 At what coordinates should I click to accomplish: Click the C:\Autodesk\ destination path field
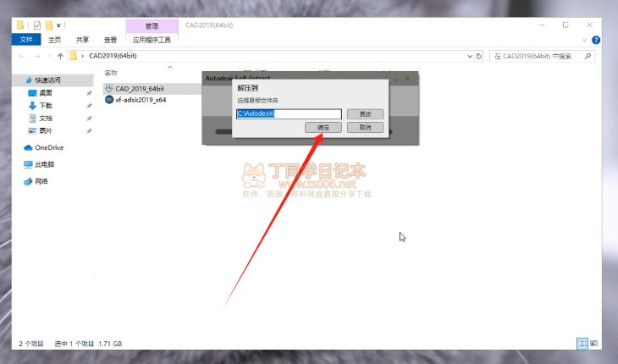(x=289, y=113)
